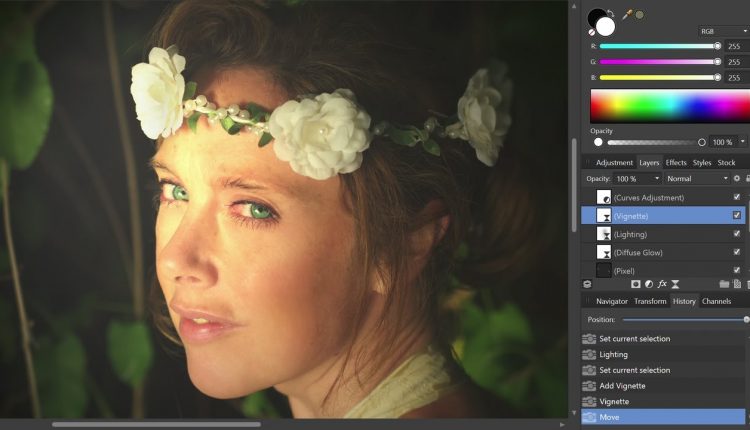
Task: Switch to the Stock tab
Action: [x=726, y=163]
